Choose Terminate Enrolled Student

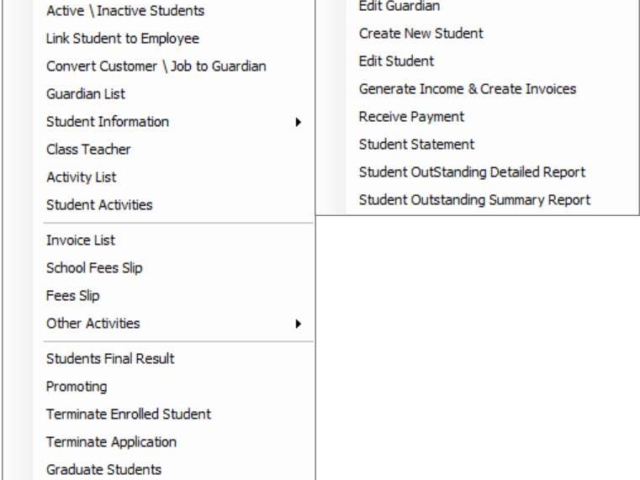129,414
